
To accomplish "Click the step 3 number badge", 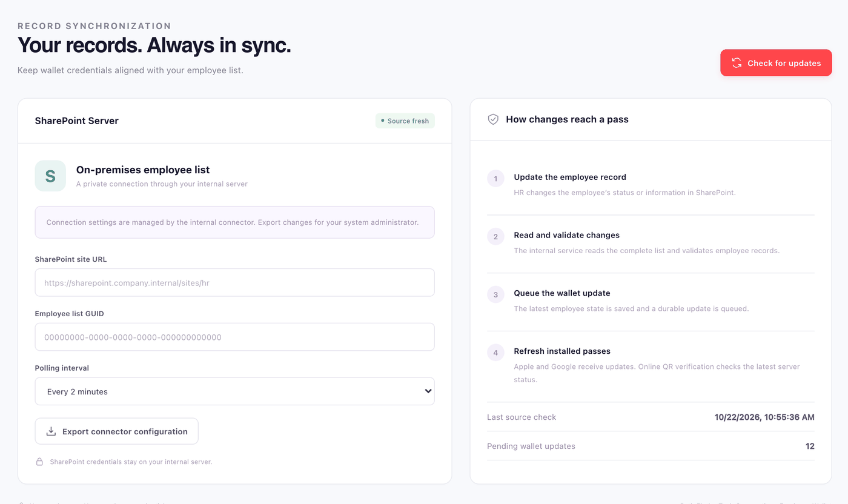I will 495,295.
